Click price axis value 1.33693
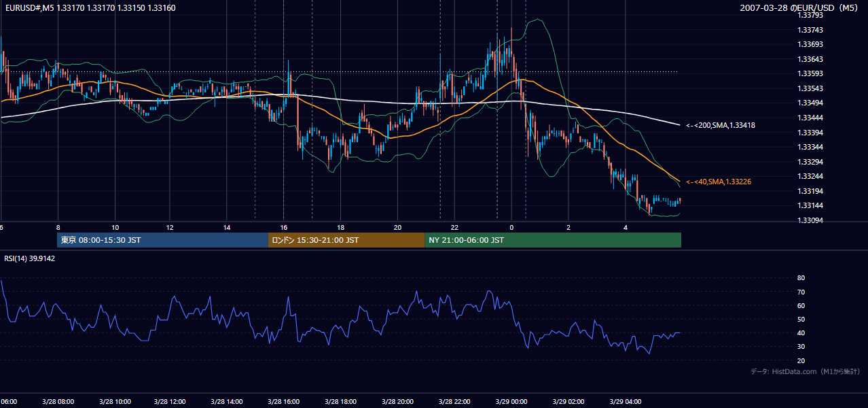This screenshot has height=408, width=868. click(x=810, y=44)
